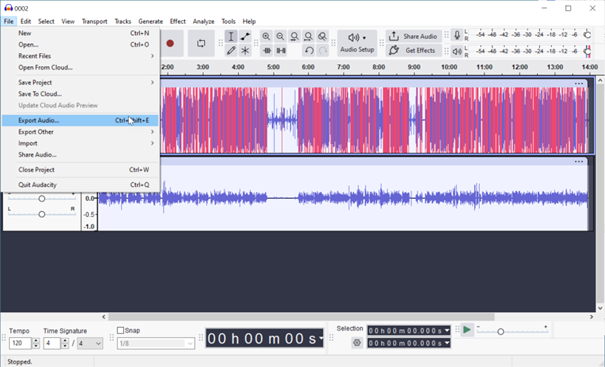This screenshot has height=367, width=605.
Task: Expand the Import submenu
Action: [80, 143]
